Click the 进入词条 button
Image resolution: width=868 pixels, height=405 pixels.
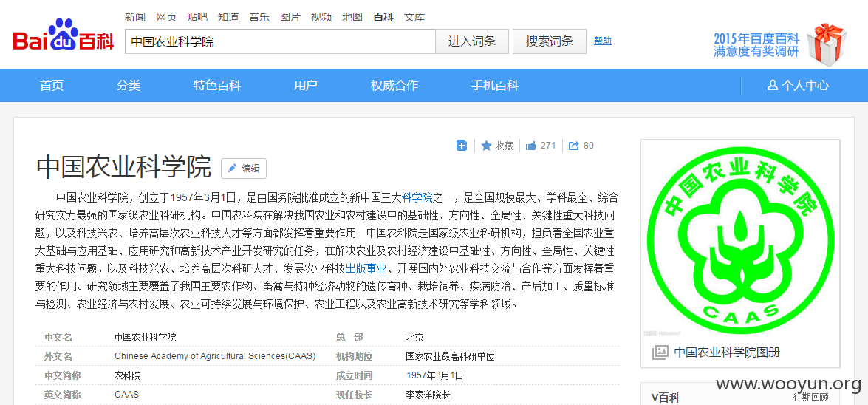471,41
